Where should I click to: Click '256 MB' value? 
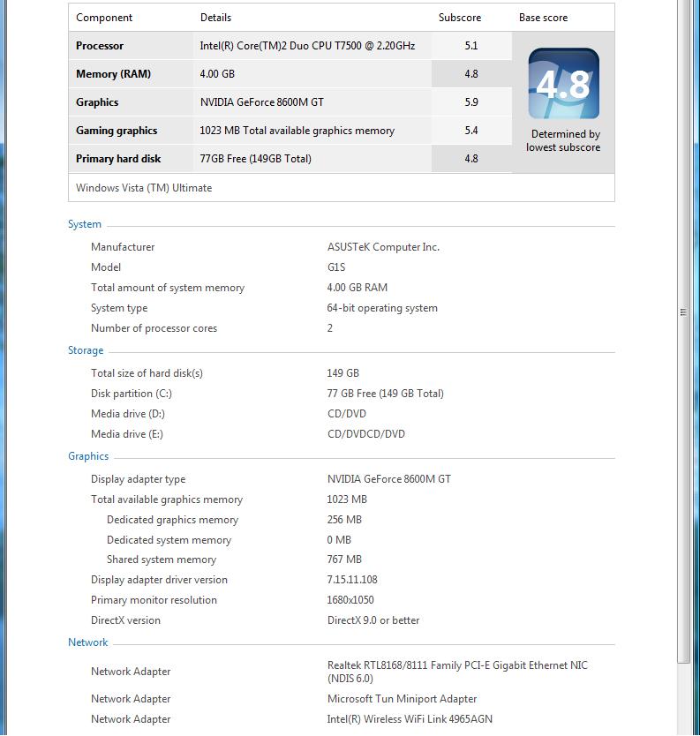coord(344,520)
